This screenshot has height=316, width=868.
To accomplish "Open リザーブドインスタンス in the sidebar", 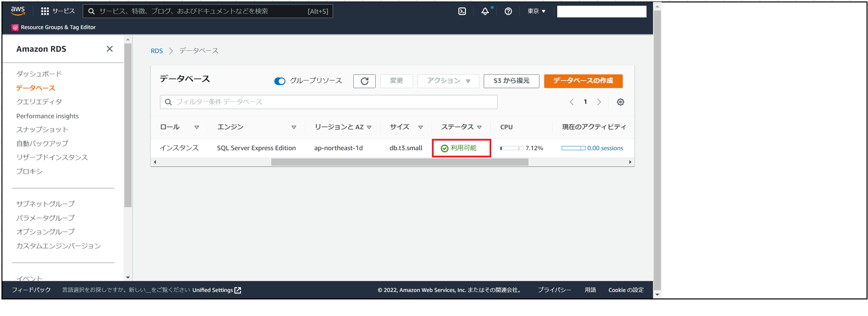I will (x=52, y=158).
